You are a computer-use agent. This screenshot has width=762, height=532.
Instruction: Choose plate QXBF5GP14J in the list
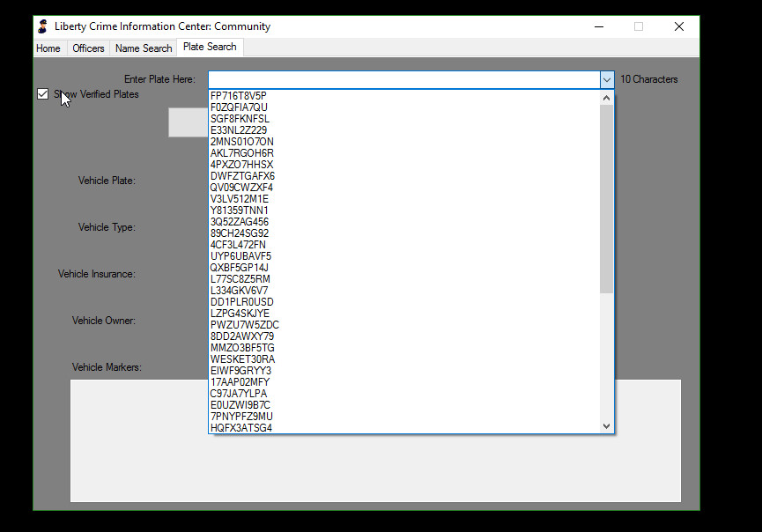pos(240,268)
